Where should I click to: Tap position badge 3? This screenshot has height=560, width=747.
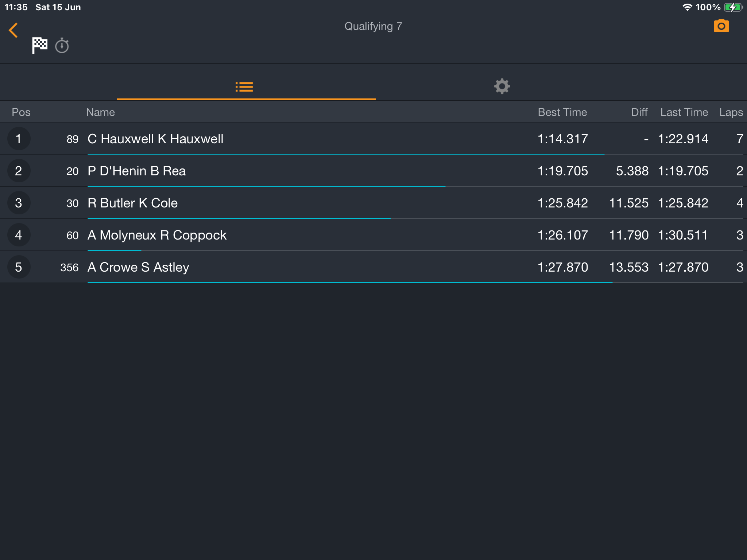19,203
